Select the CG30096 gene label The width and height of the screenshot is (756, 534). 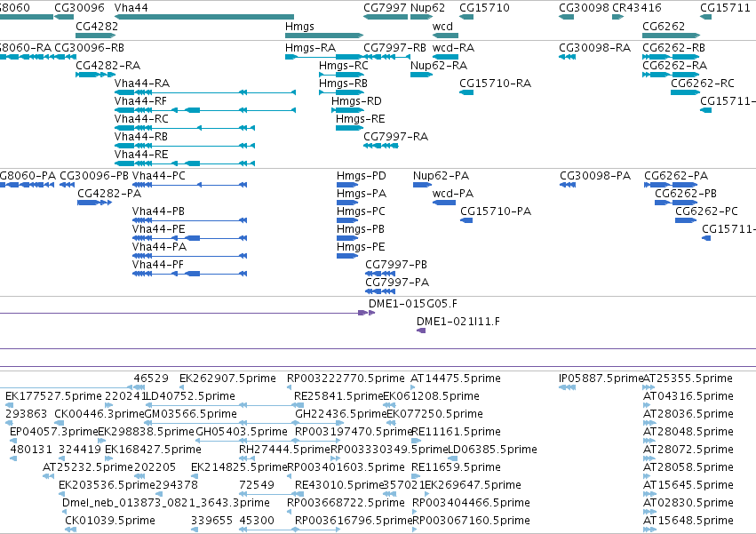(x=79, y=8)
